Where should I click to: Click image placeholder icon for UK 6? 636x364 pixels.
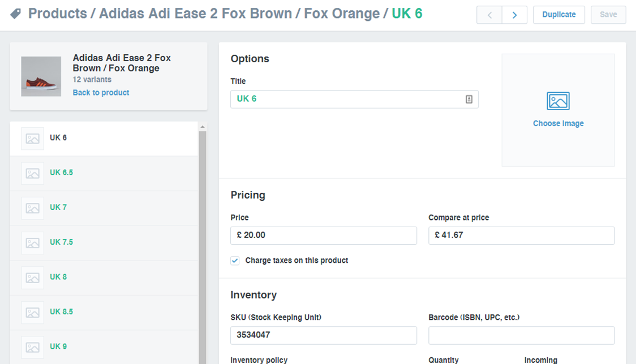pyautogui.click(x=32, y=138)
